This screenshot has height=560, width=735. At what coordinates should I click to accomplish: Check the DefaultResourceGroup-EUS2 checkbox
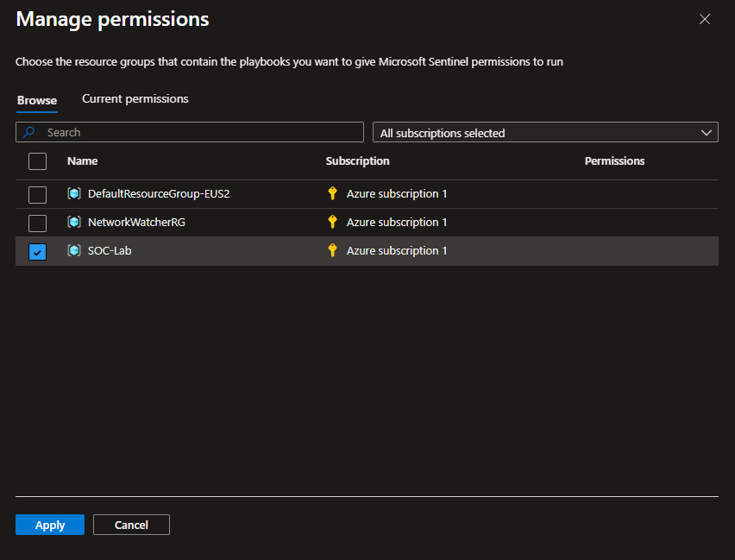[38, 195]
